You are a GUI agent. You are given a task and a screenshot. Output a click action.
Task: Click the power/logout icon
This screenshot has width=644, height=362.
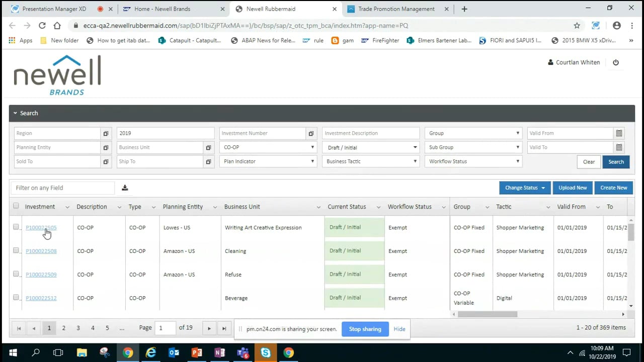coord(616,62)
